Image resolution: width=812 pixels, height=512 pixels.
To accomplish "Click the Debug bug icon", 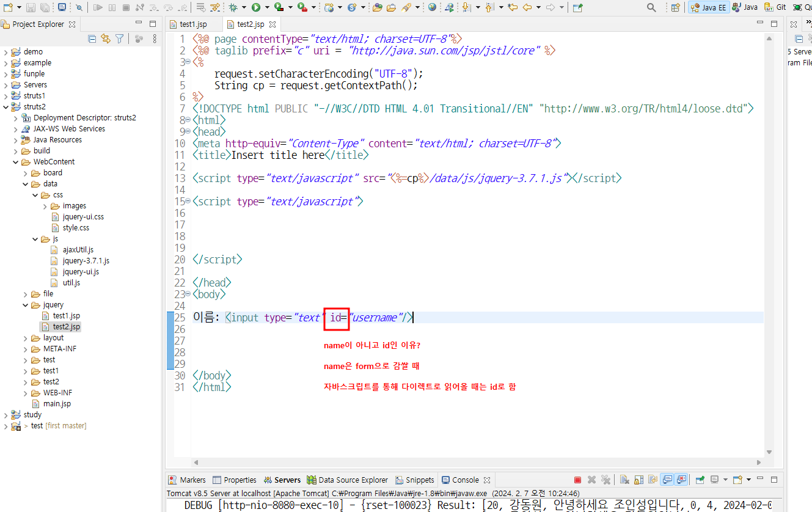I will pyautogui.click(x=233, y=7).
